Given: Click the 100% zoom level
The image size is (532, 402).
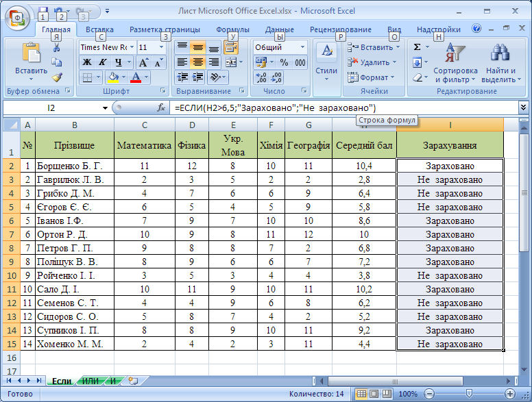Looking at the screenshot, I should tap(408, 394).
